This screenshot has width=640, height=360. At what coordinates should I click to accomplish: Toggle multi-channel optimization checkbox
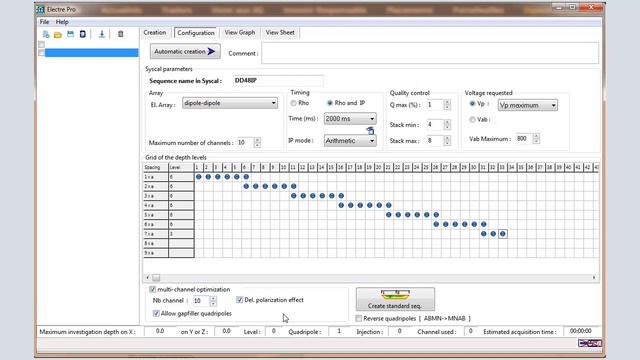click(x=152, y=289)
